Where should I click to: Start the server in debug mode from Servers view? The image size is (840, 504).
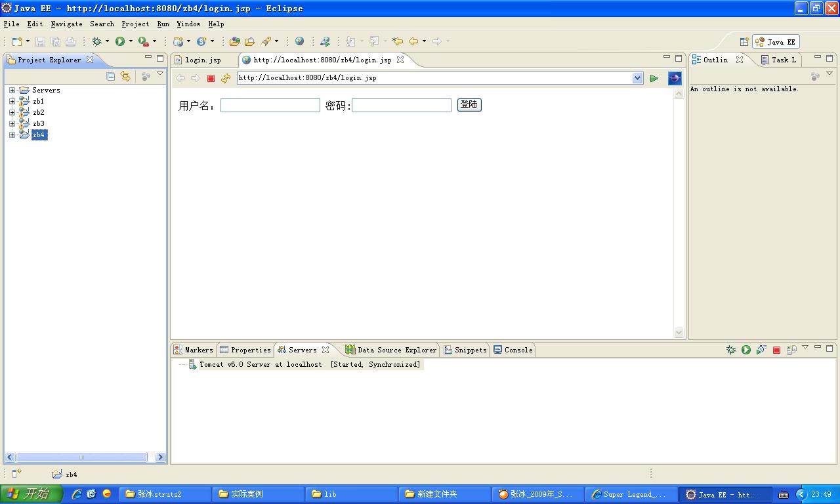coord(731,350)
